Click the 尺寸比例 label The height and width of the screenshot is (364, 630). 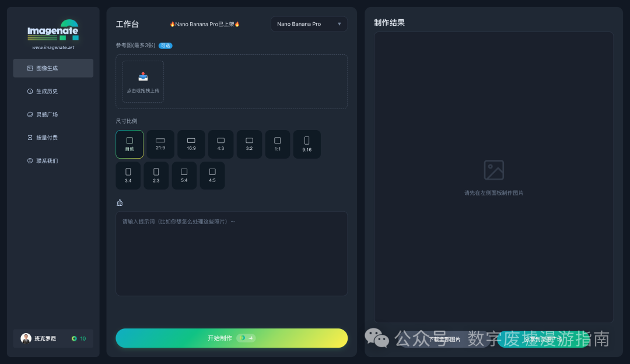pyautogui.click(x=127, y=121)
